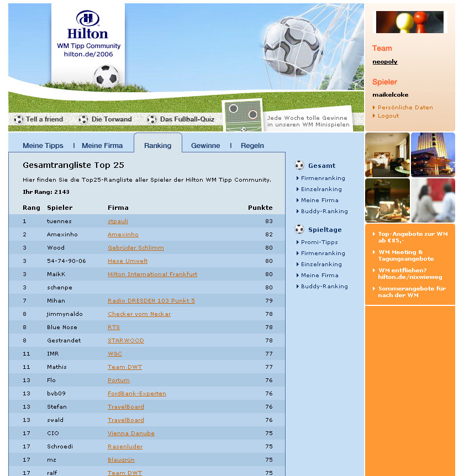Click player name jimmynaldo
The image size is (464, 476).
coord(65,314)
